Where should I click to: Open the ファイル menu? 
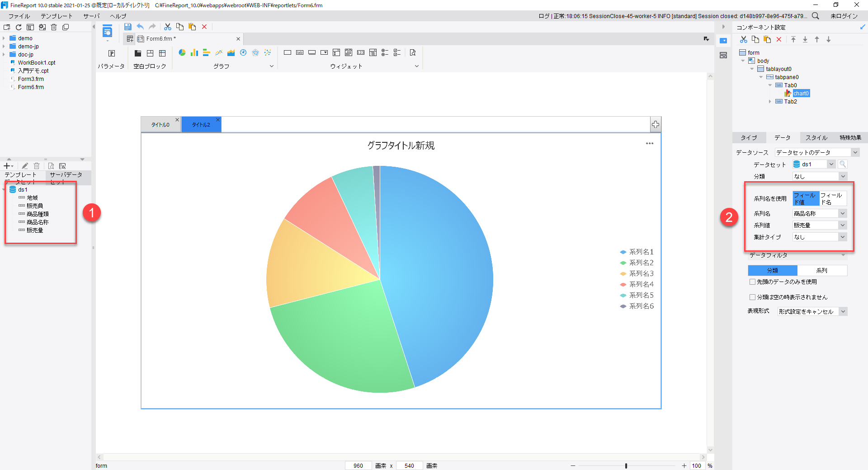(x=19, y=16)
